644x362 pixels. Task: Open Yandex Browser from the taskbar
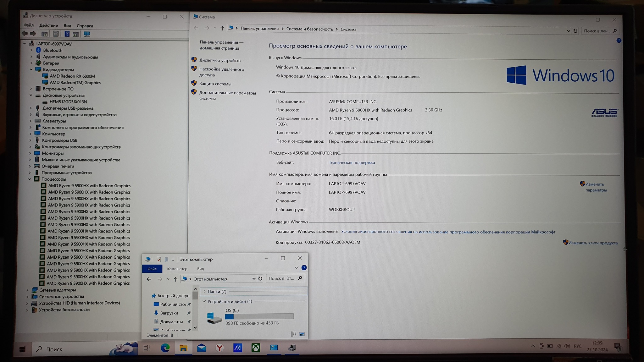(x=219, y=348)
